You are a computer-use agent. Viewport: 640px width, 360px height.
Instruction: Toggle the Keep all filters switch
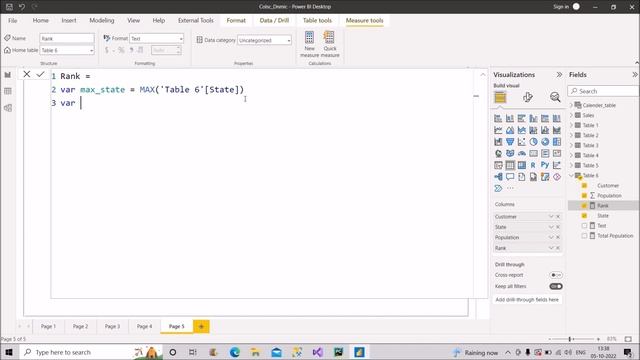(x=556, y=287)
